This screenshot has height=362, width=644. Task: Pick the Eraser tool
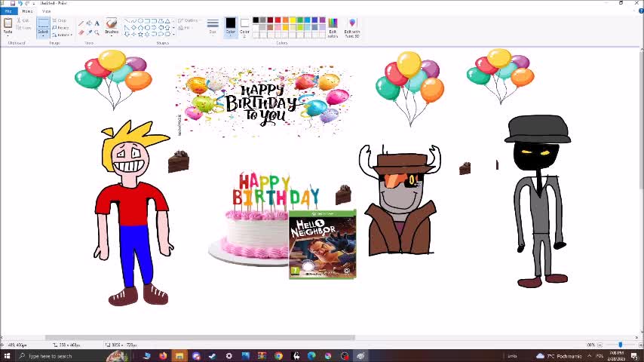point(81,32)
